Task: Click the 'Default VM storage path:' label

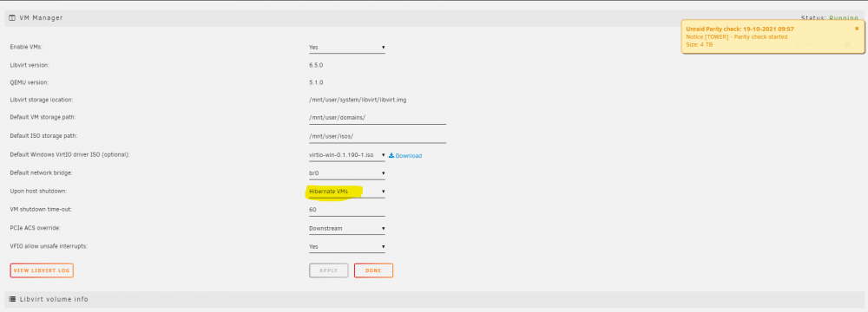Action: tap(43, 118)
